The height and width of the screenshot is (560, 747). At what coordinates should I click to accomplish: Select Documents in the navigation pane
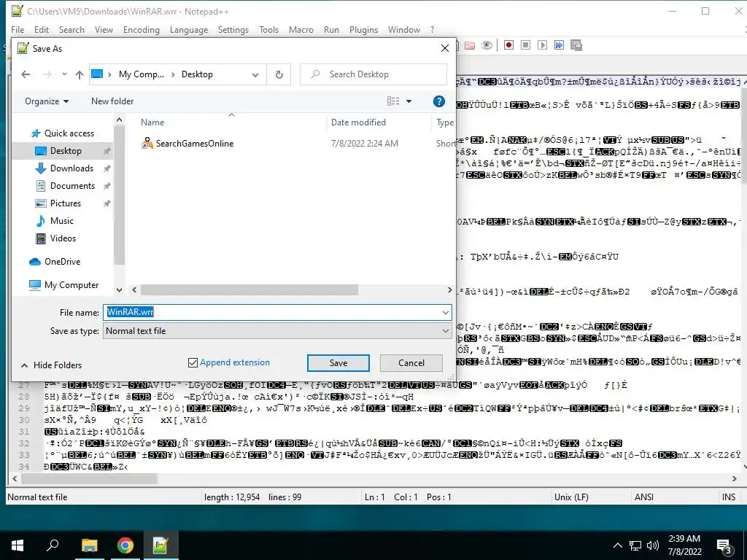72,186
